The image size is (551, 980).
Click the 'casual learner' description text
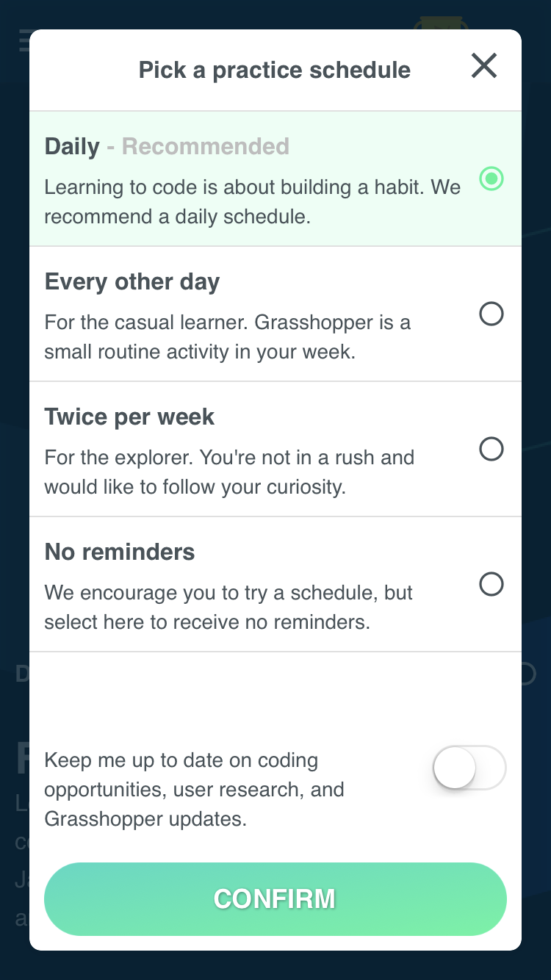pyautogui.click(x=227, y=337)
